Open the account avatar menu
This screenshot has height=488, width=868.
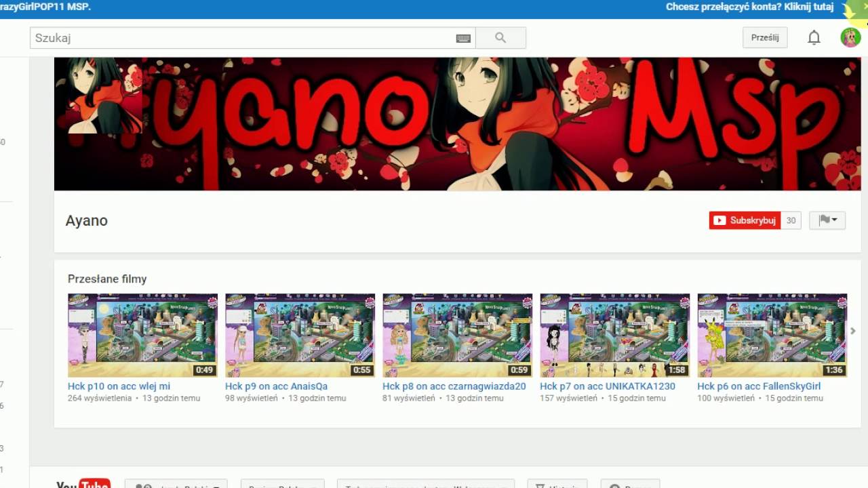tap(850, 37)
